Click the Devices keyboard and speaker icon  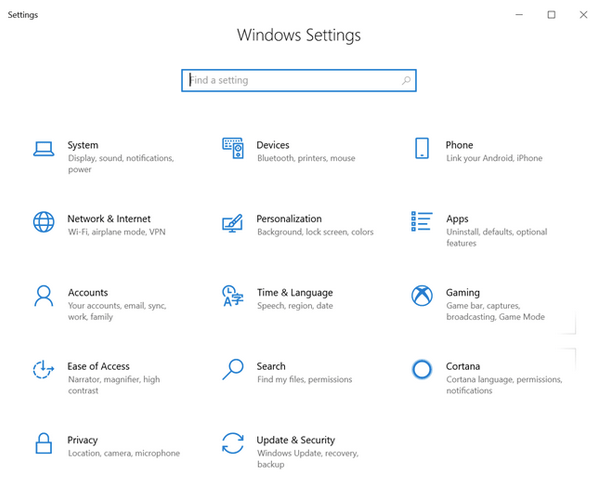[233, 148]
